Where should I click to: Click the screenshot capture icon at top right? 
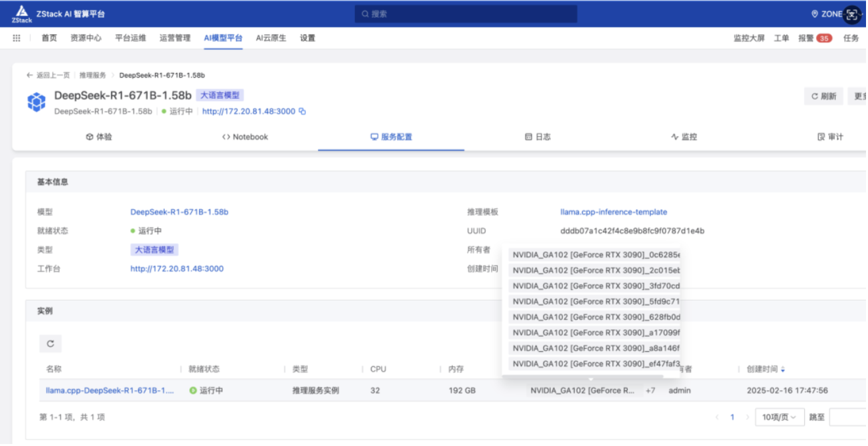[x=852, y=14]
